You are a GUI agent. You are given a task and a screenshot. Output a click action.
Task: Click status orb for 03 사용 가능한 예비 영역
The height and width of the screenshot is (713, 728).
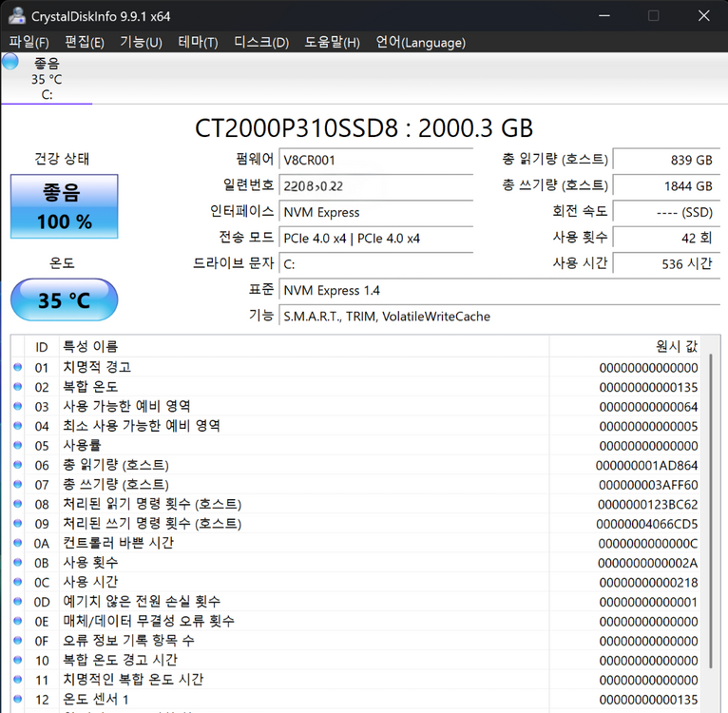point(18,406)
